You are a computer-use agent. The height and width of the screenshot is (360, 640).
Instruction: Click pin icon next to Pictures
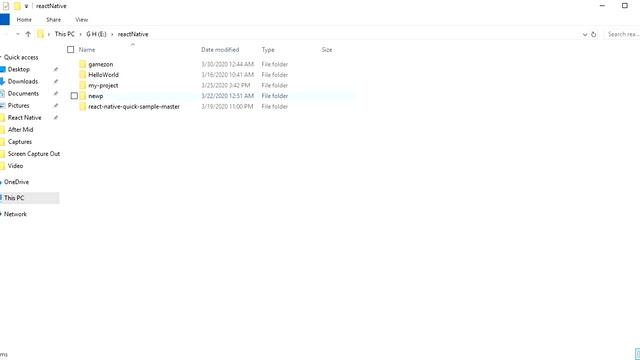pos(56,105)
